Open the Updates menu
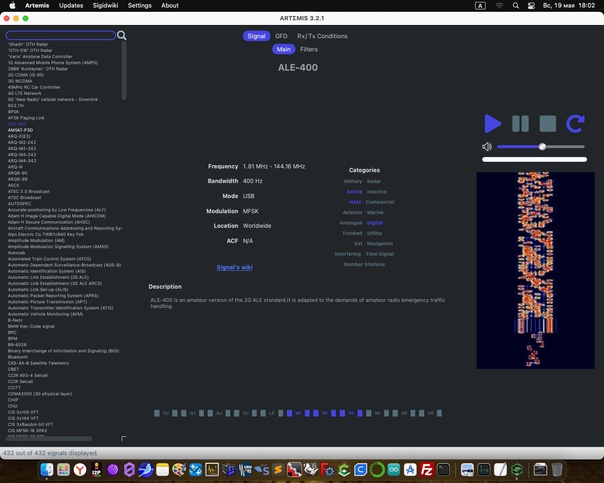 point(71,5)
